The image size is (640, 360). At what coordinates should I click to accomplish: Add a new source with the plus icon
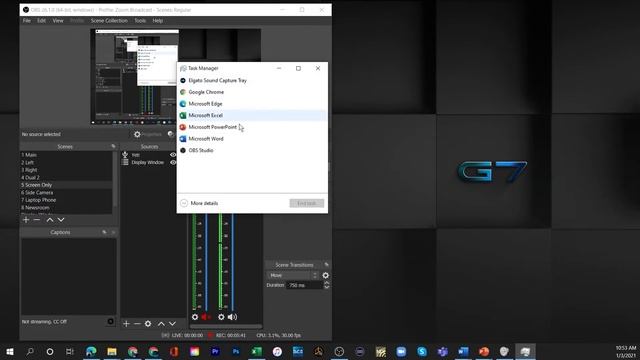pos(126,323)
